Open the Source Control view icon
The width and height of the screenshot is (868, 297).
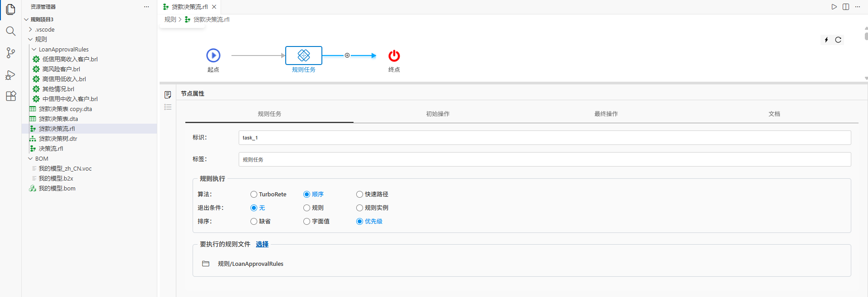tap(10, 53)
